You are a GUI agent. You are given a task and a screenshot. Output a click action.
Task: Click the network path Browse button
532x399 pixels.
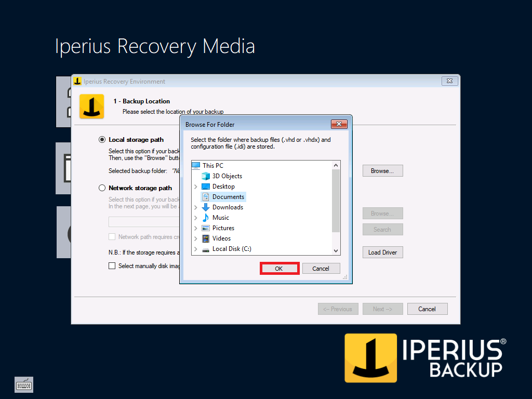pyautogui.click(x=382, y=214)
